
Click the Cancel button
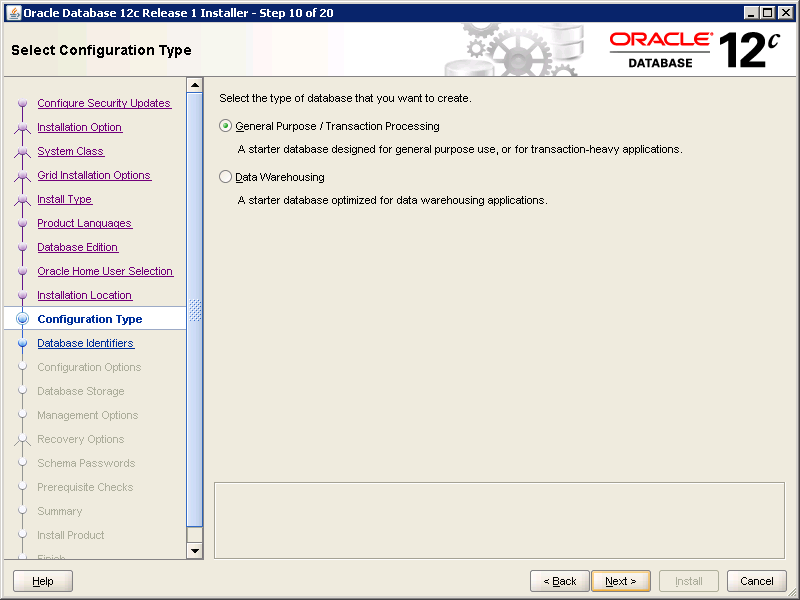[x=757, y=581]
